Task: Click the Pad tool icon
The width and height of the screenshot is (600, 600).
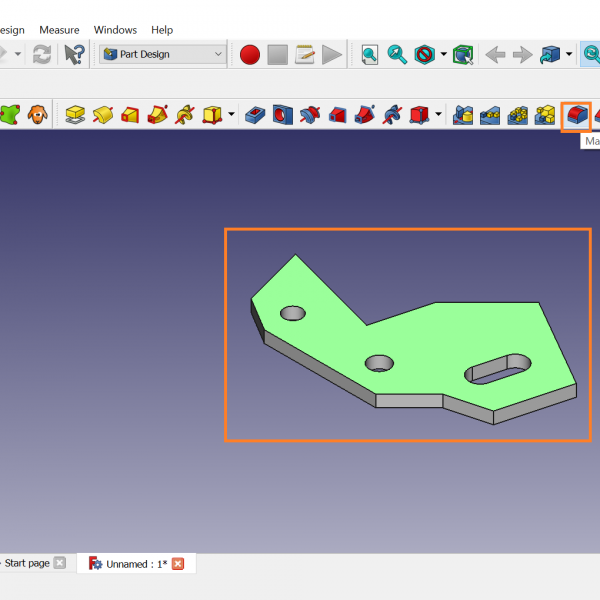Action: point(75,115)
